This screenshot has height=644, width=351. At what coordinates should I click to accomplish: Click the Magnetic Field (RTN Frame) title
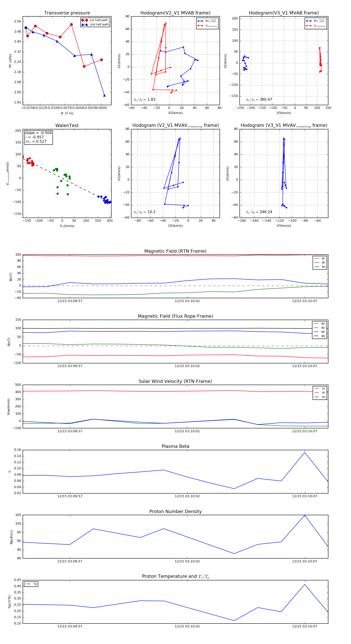click(x=175, y=251)
